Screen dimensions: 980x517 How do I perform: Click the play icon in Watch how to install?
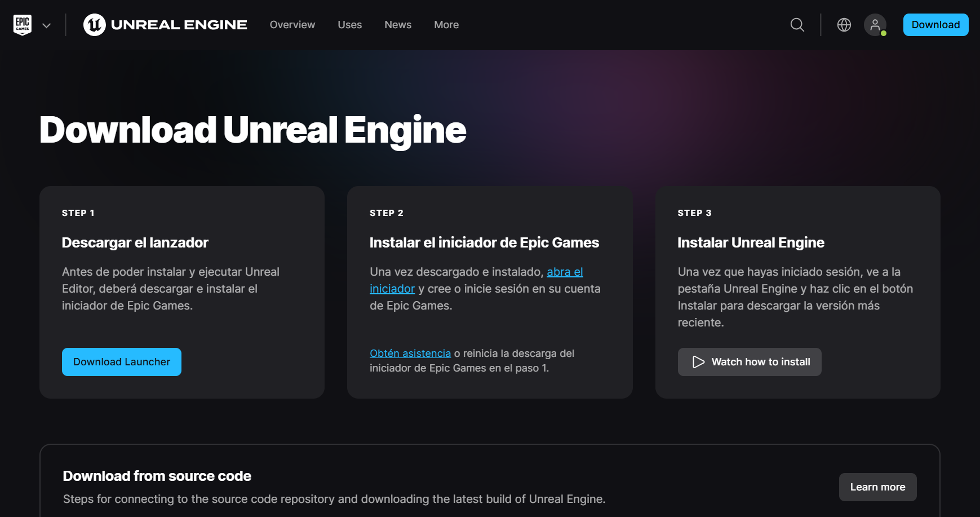pyautogui.click(x=698, y=362)
